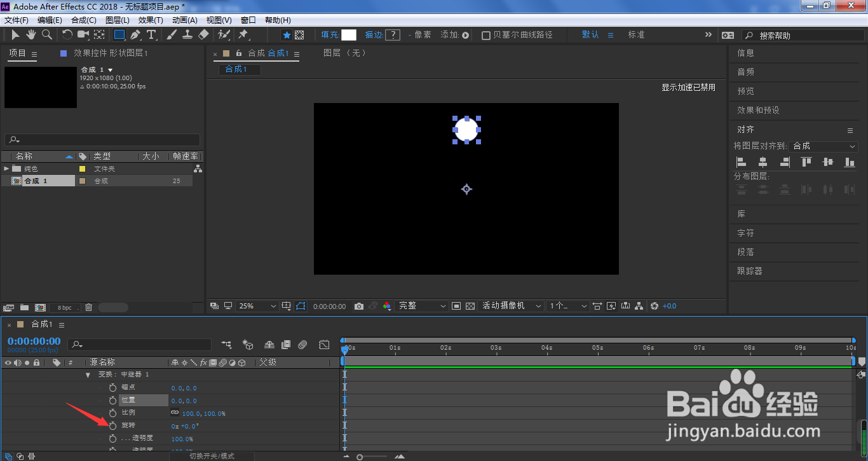Toggle the anchor point (锚点) stopwatch
The height and width of the screenshot is (461, 868).
point(113,387)
